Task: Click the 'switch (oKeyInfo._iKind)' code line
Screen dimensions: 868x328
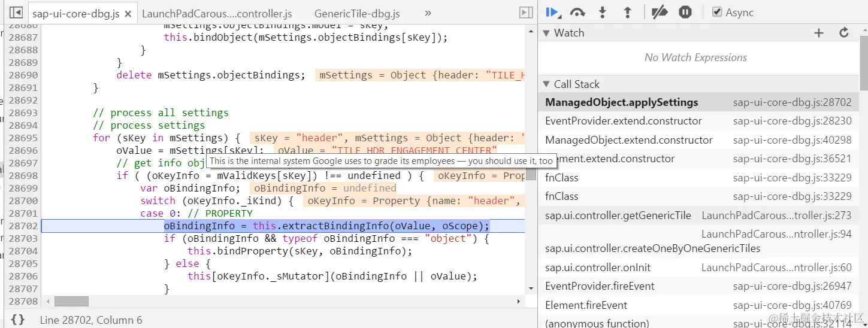Action: (216, 201)
